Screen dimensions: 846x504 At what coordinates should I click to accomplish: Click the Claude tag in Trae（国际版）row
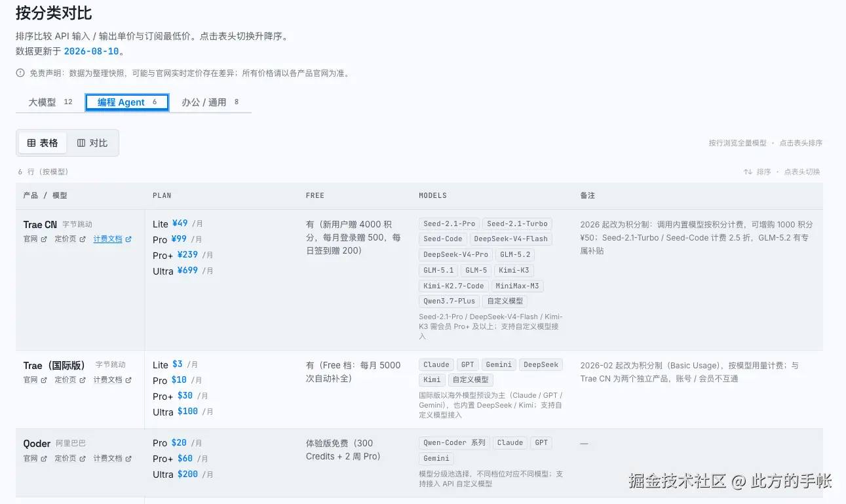(x=436, y=364)
